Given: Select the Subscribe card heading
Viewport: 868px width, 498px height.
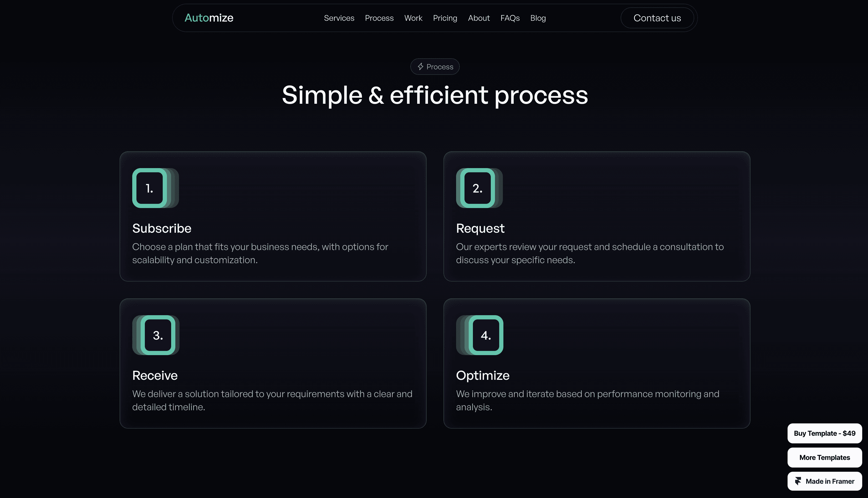Looking at the screenshot, I should (x=162, y=228).
